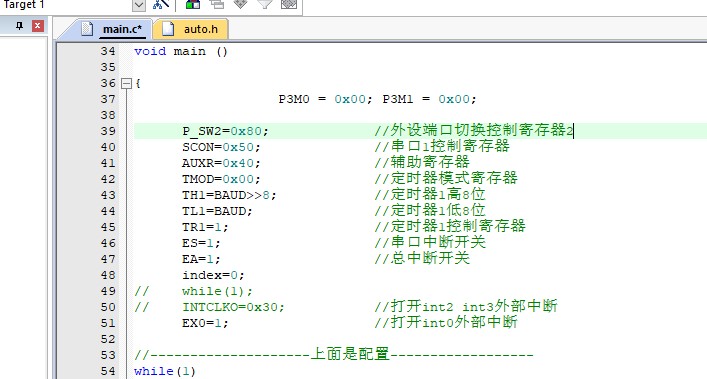Open Options for Target wand icon
The image size is (707, 379).
(161, 4)
